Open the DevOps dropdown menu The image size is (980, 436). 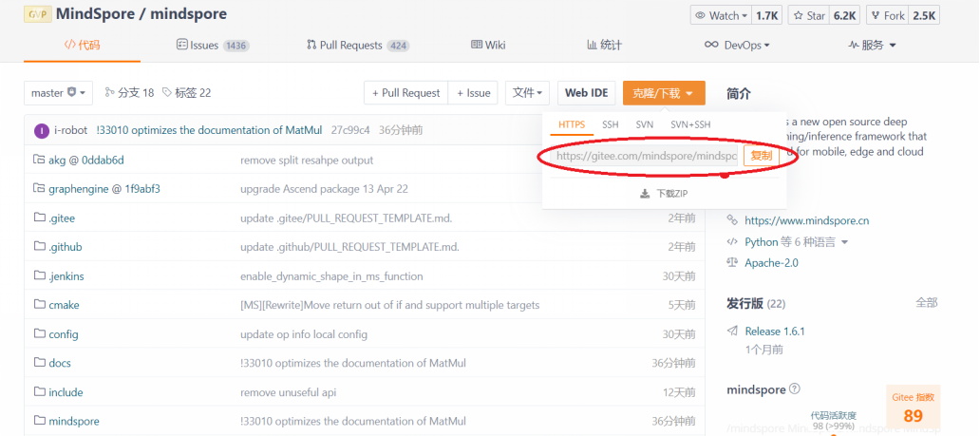click(x=737, y=45)
